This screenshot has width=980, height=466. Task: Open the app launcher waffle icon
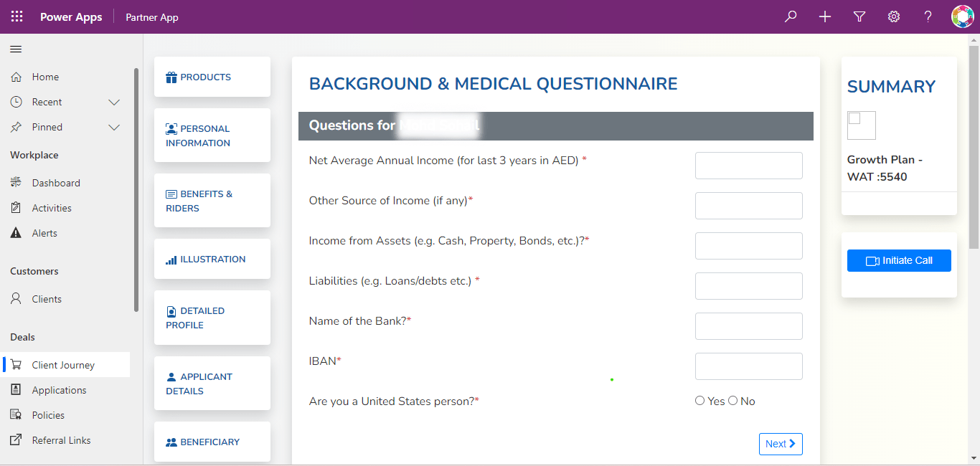17,16
